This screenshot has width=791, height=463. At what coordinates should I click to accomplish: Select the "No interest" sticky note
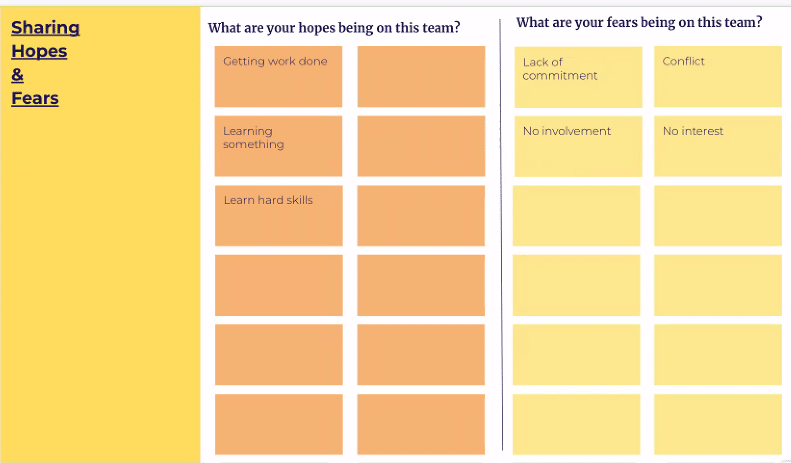click(x=718, y=146)
